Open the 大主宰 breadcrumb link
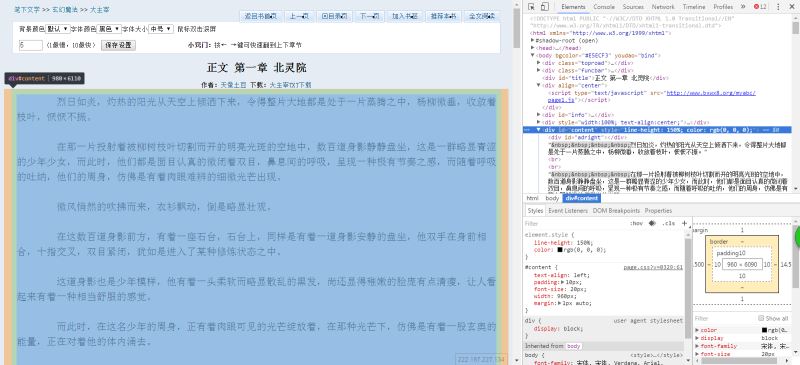This screenshot has width=800, height=365. (100, 10)
